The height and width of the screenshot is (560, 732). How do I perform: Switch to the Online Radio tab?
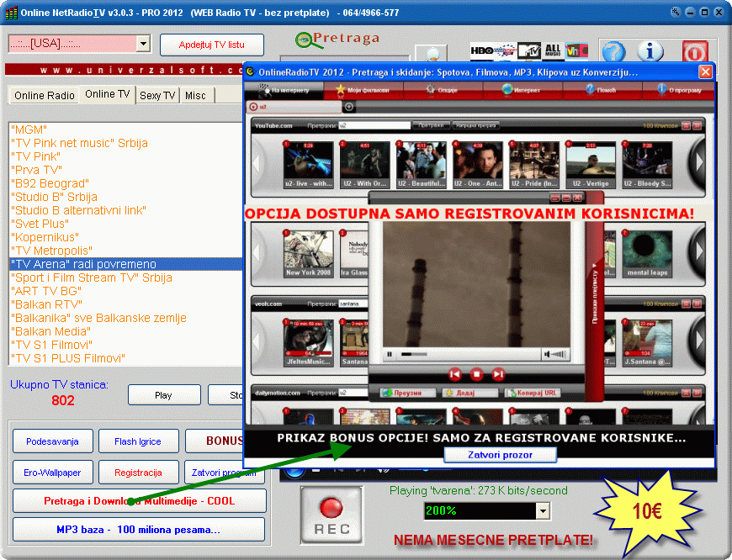click(44, 95)
